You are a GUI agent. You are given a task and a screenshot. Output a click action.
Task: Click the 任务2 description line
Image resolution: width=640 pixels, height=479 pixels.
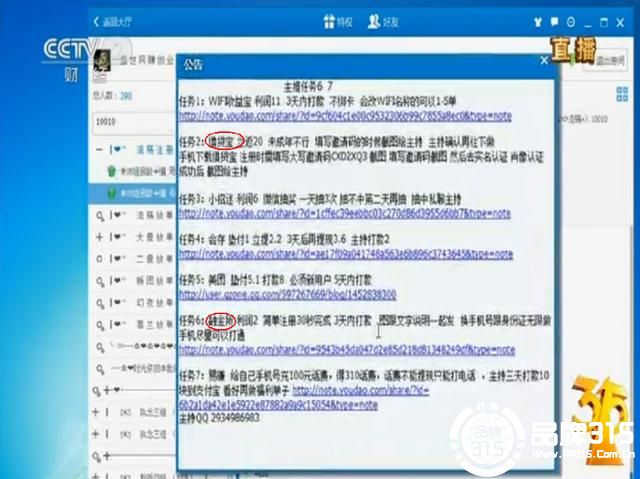coord(337,142)
